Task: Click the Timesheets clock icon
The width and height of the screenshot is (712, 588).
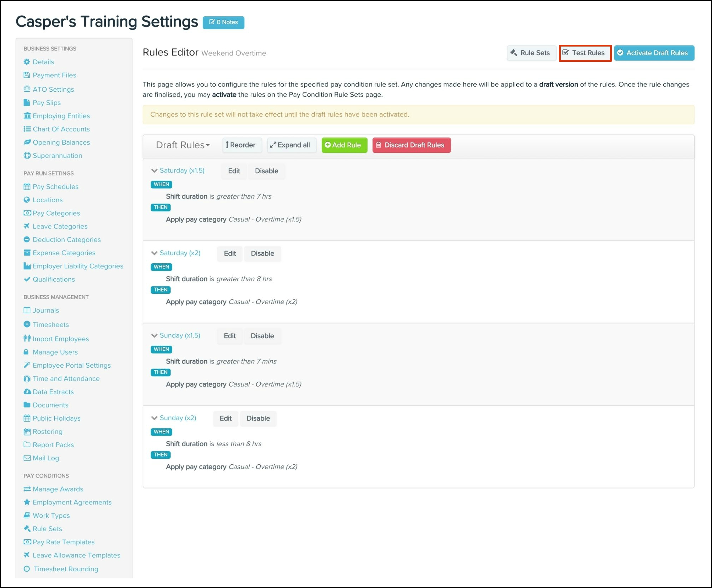Action: coord(27,324)
